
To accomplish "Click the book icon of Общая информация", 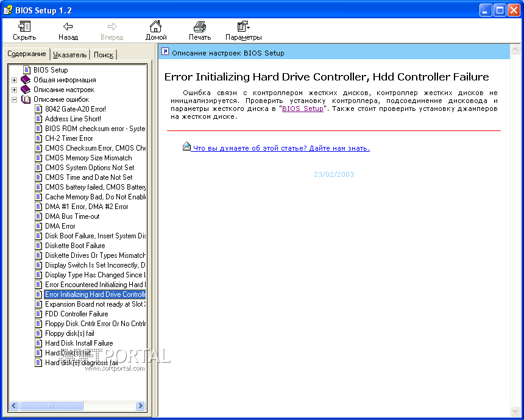I will [26, 80].
